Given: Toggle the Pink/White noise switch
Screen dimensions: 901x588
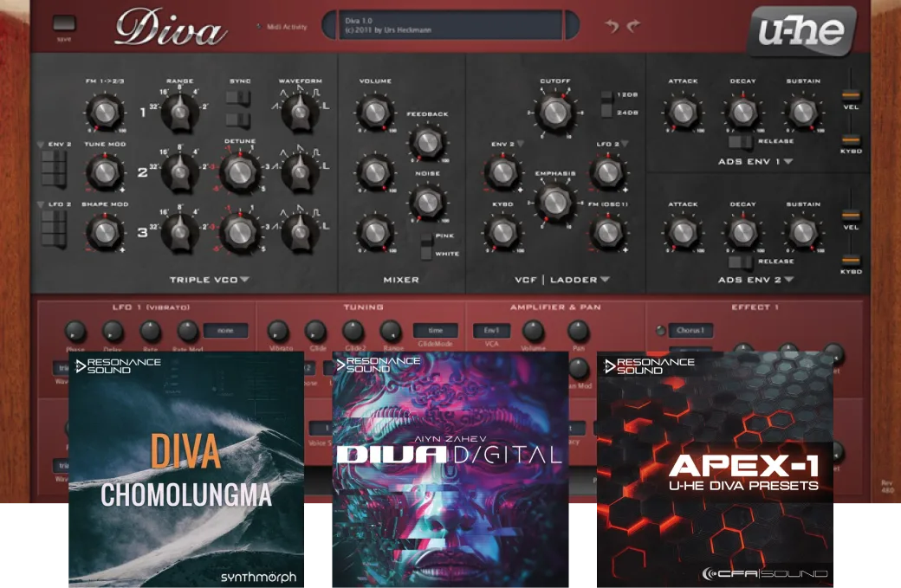Looking at the screenshot, I should tap(426, 244).
